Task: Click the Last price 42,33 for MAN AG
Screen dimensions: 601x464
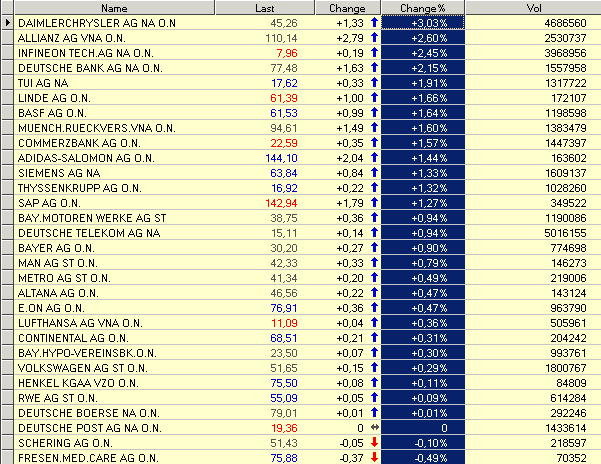Action: [284, 263]
